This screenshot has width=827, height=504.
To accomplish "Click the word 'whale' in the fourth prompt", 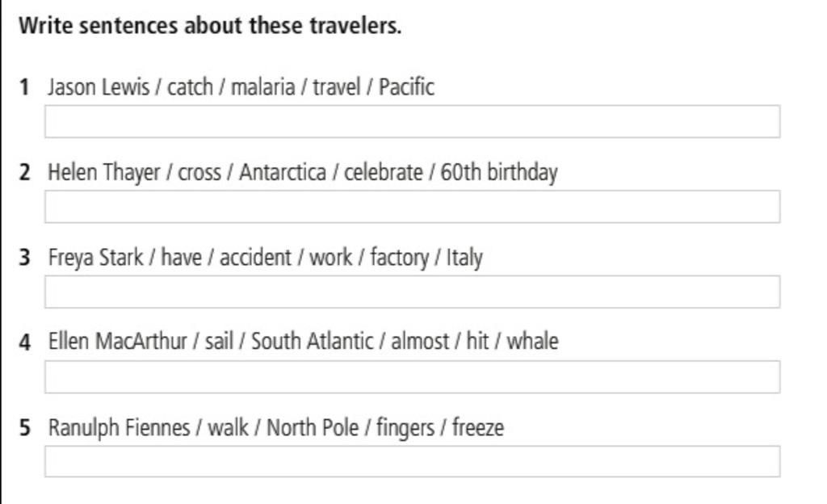I will (x=533, y=341).
